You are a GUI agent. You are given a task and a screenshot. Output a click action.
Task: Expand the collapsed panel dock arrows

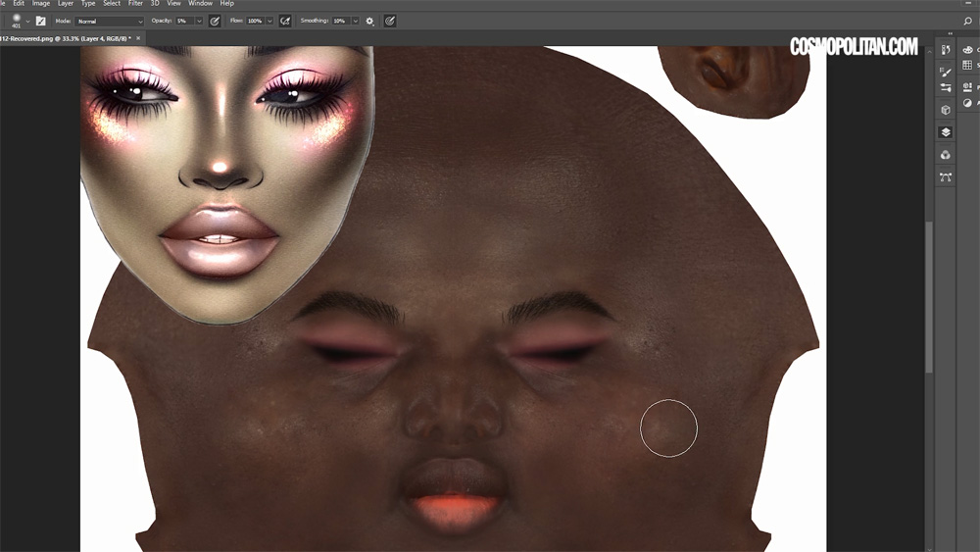951,33
